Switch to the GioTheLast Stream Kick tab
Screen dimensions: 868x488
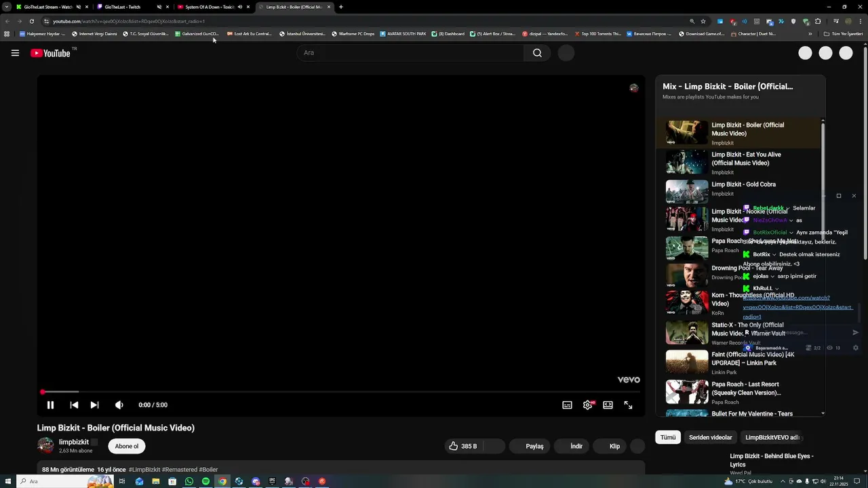47,7
